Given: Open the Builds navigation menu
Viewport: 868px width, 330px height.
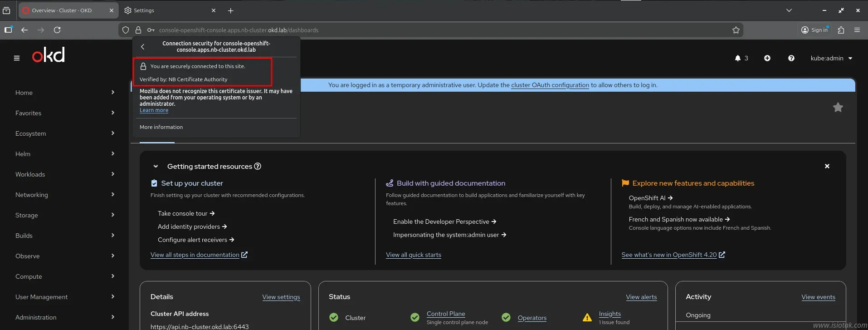Looking at the screenshot, I should click(x=65, y=236).
